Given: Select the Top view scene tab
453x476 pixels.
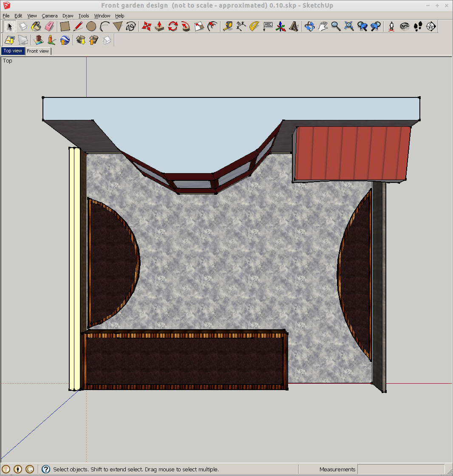Looking at the screenshot, I should 13,51.
